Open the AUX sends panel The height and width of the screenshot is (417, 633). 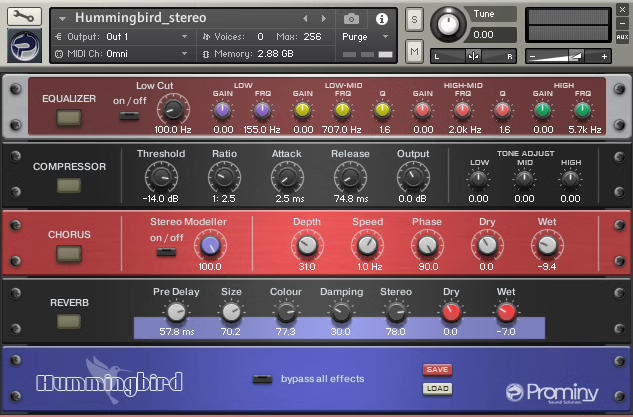(x=622, y=37)
